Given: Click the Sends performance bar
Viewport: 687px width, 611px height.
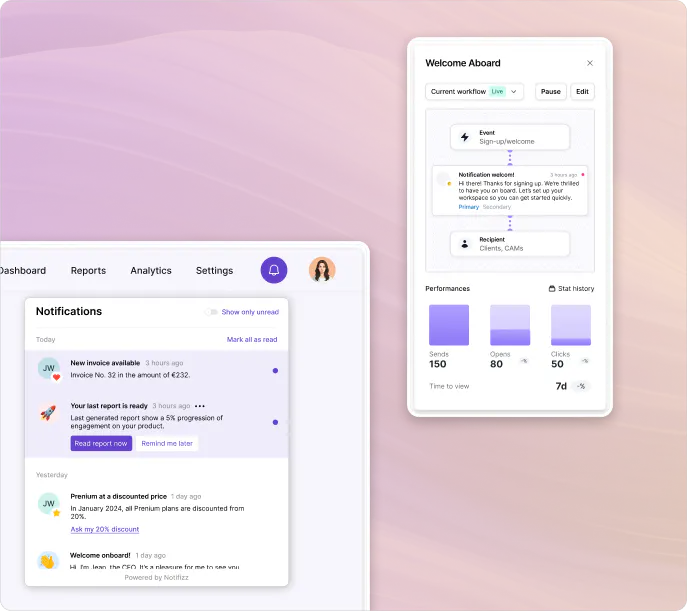Looking at the screenshot, I should pyautogui.click(x=449, y=325).
